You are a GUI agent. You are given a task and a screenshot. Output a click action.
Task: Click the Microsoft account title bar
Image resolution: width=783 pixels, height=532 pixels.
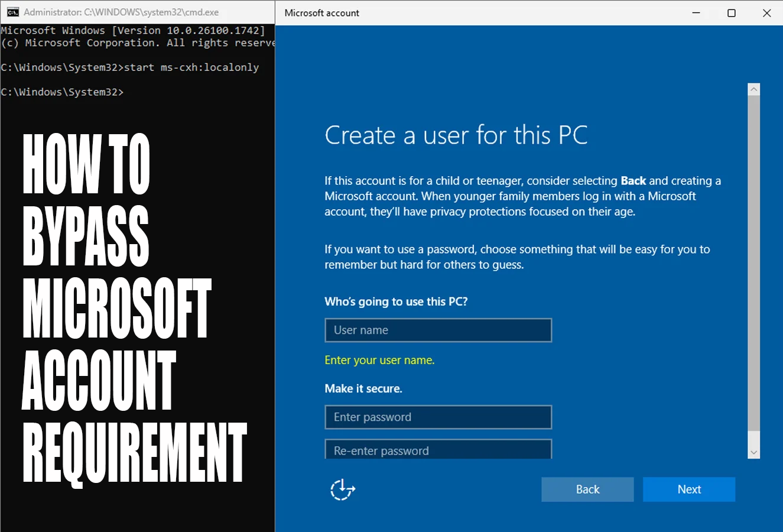[x=473, y=12]
